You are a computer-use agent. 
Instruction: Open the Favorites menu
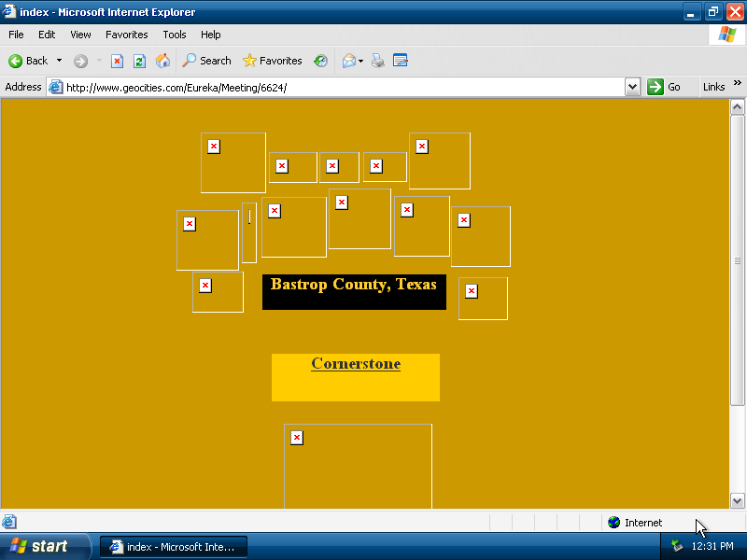point(127,35)
